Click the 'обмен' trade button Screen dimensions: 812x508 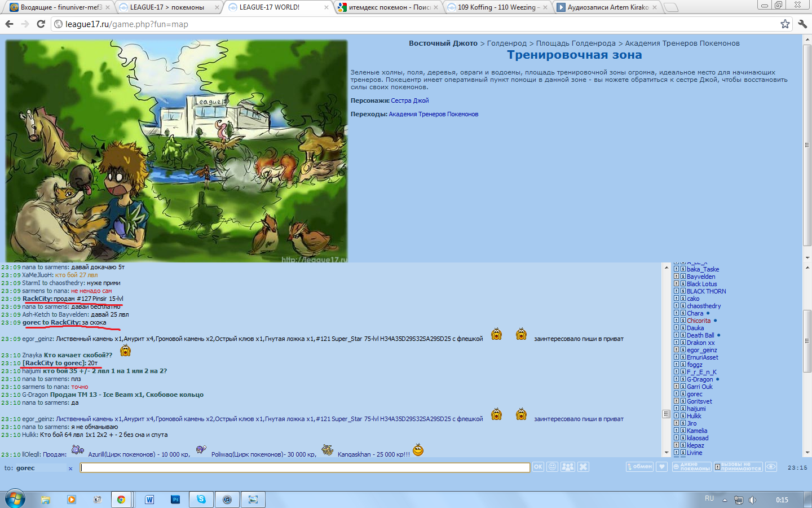[639, 467]
